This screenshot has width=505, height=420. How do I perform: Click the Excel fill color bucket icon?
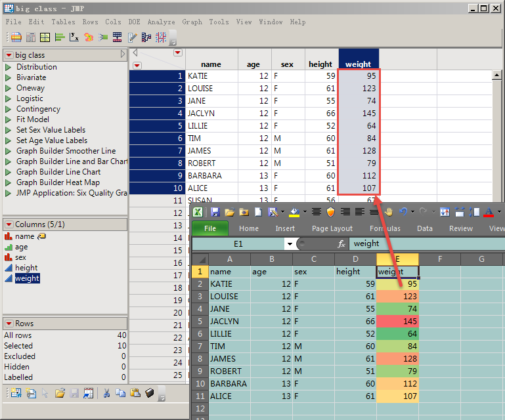pos(296,212)
